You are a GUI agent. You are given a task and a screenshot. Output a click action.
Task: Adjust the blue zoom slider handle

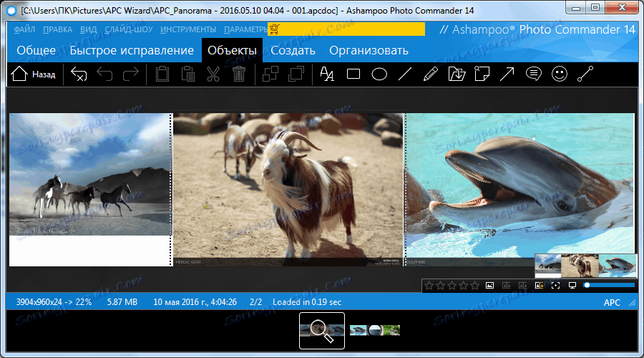pos(587,285)
